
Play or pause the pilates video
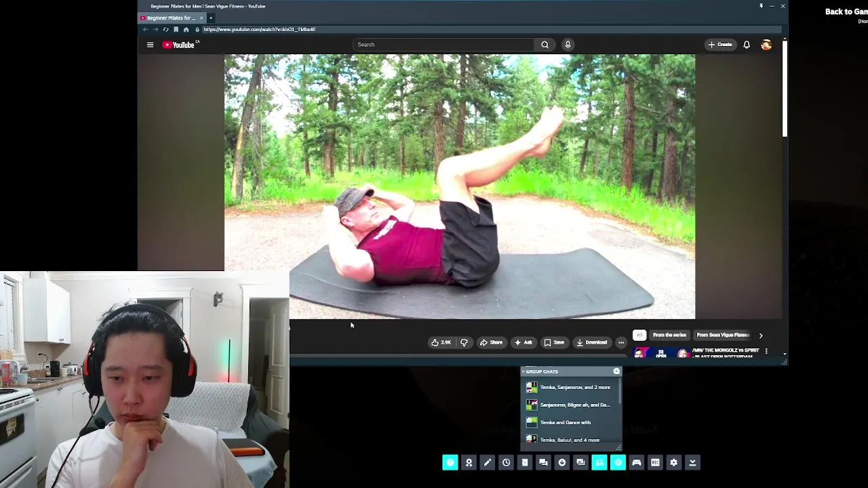460,186
